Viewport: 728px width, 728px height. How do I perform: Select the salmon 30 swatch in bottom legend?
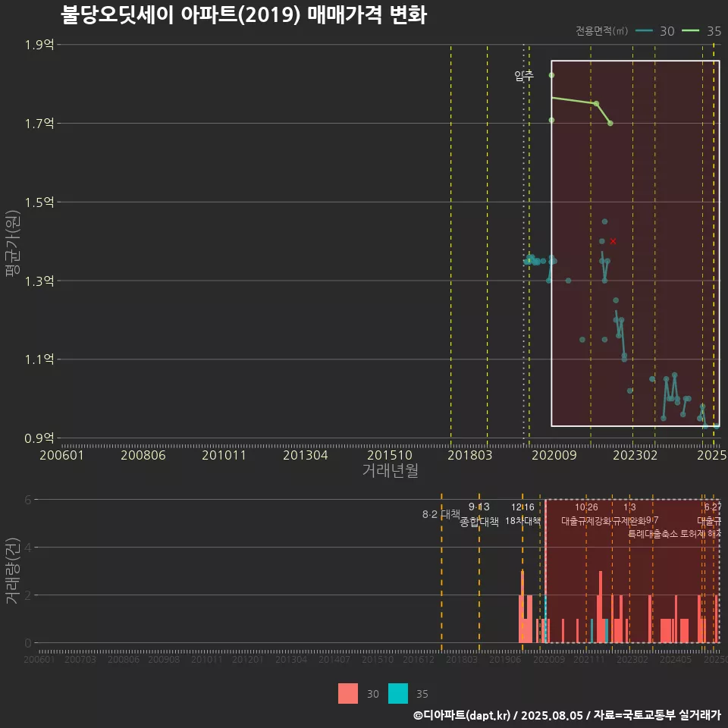point(348,694)
